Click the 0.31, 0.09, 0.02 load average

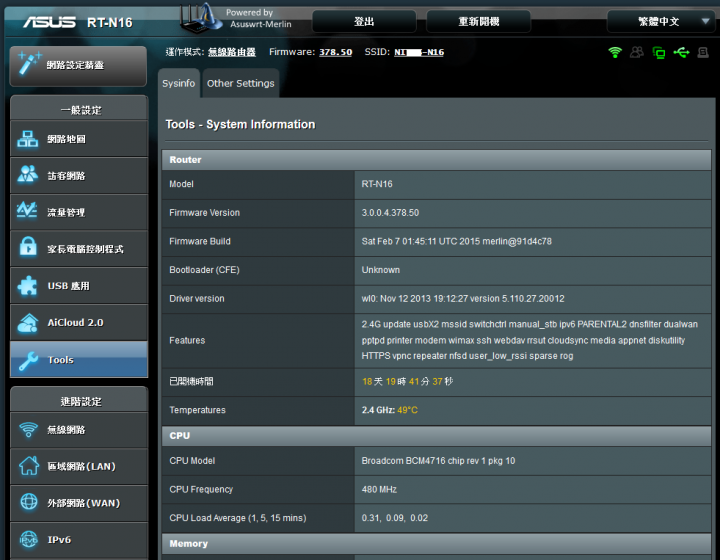[394, 518]
